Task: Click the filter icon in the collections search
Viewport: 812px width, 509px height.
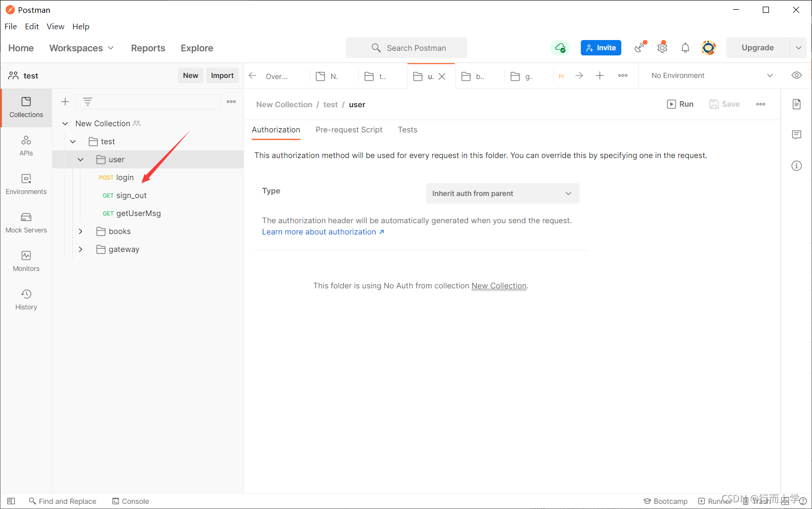Action: coord(88,102)
